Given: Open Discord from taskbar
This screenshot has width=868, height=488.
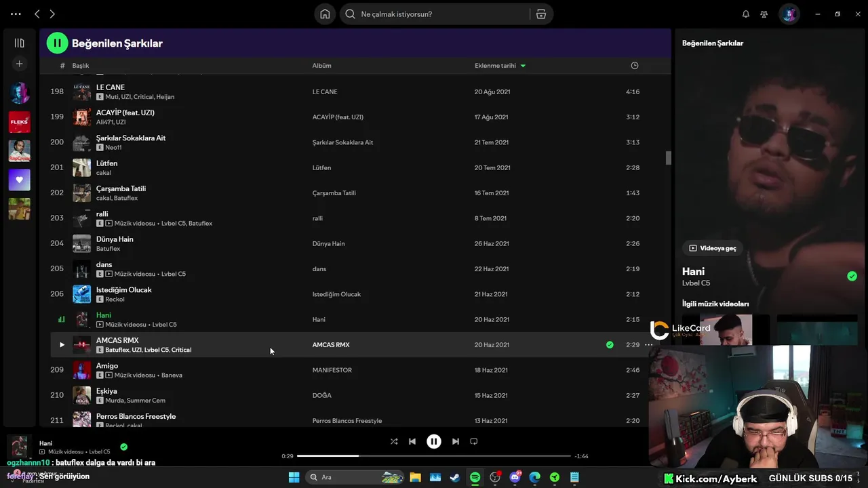Looking at the screenshot, I should pyautogui.click(x=515, y=477).
